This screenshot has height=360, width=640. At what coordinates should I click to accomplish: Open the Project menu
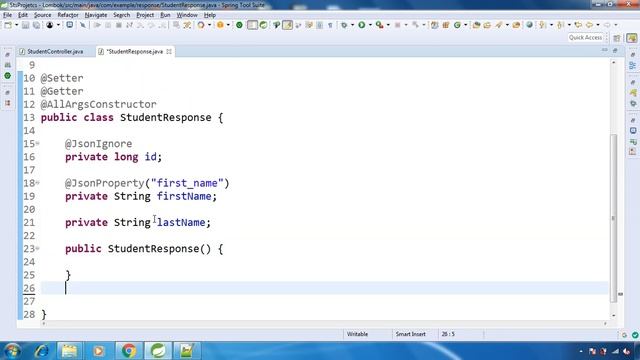[x=145, y=15]
